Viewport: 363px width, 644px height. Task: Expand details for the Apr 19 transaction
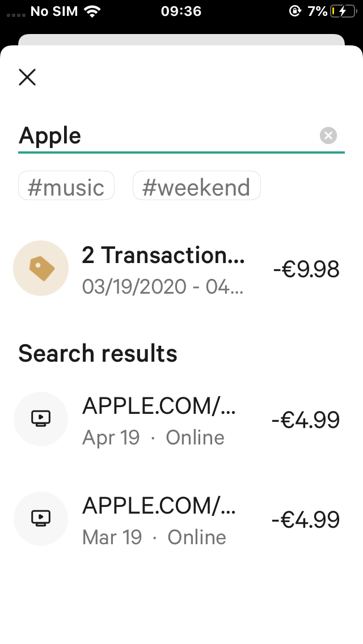click(160, 419)
